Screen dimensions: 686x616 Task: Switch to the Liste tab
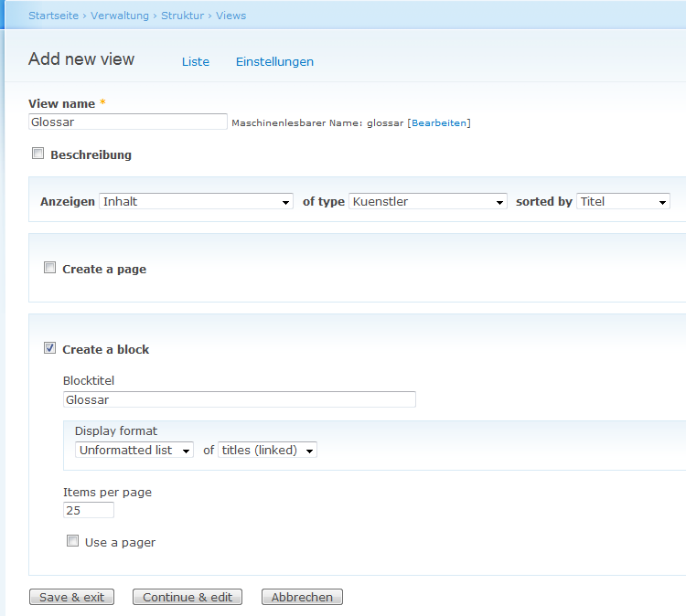[x=196, y=61]
